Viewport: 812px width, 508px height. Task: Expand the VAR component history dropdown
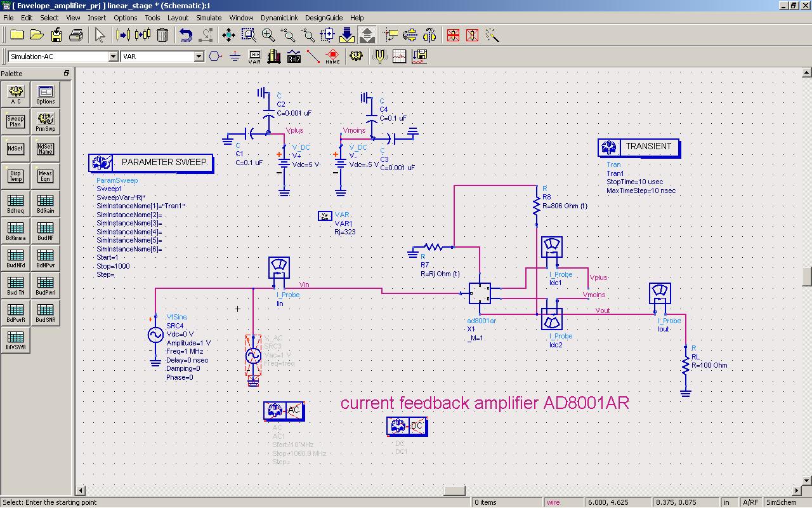[x=199, y=57]
